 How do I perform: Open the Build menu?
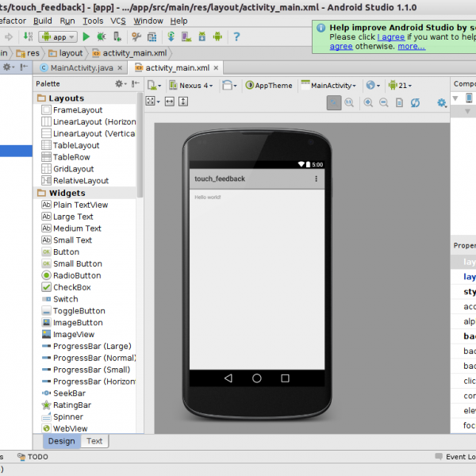43,21
